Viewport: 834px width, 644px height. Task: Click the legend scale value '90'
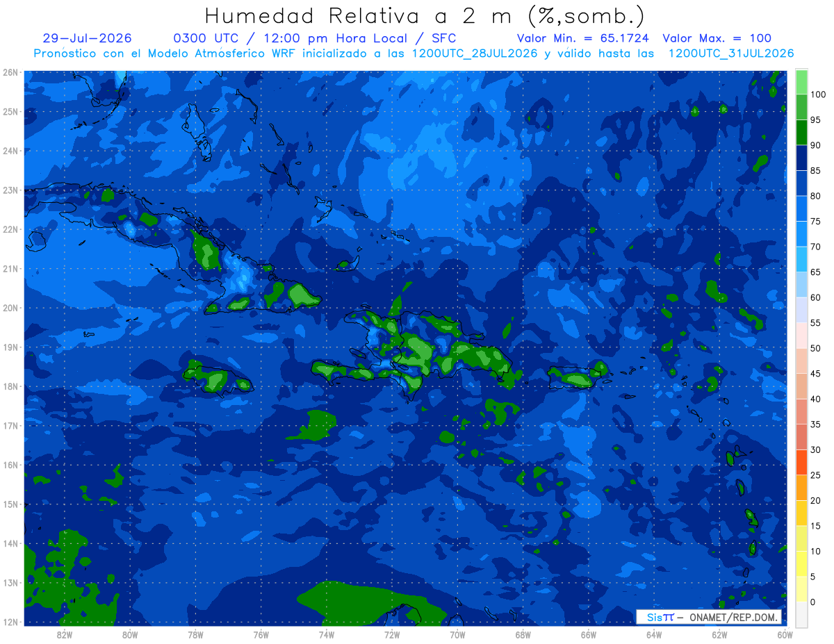(x=815, y=145)
